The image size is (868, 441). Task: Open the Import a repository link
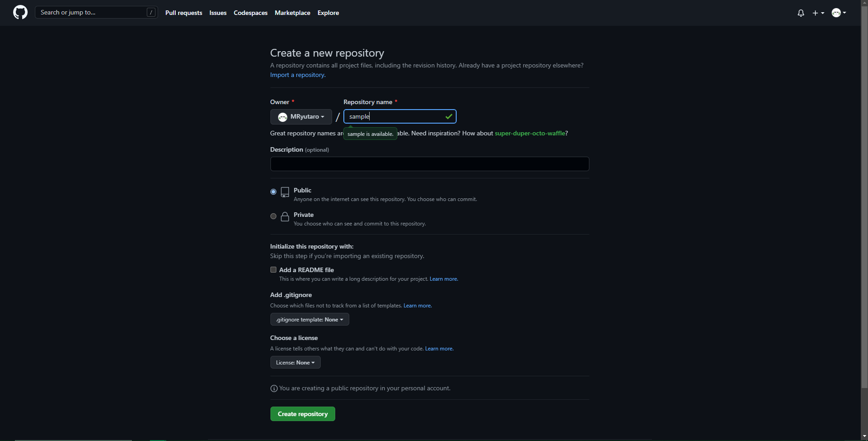pyautogui.click(x=297, y=74)
